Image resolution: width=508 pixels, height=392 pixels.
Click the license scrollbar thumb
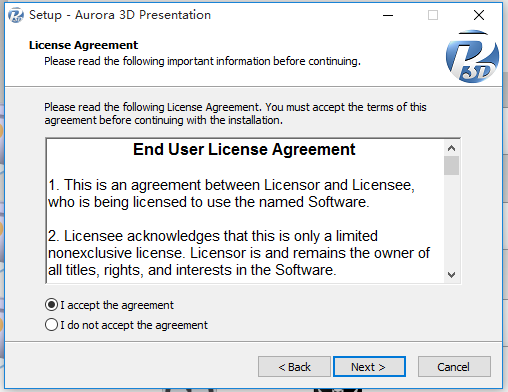[452, 165]
